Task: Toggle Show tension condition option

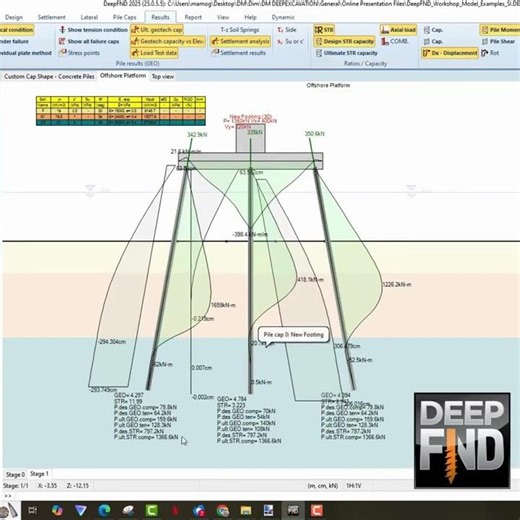Action: pos(93,30)
